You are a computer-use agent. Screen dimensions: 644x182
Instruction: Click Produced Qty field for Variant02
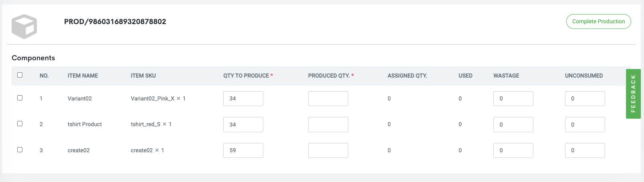coord(328,98)
